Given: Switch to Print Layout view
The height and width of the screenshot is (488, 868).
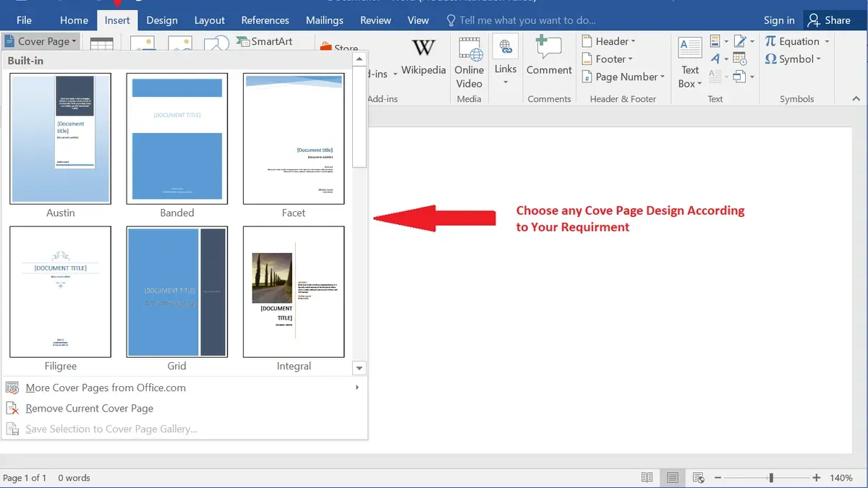Looking at the screenshot, I should 673,478.
